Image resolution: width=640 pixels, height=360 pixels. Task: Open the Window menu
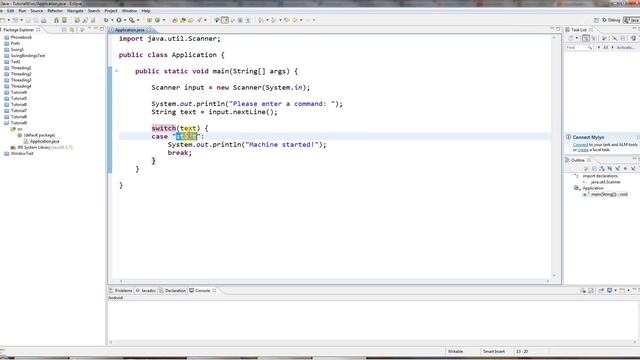(x=129, y=11)
